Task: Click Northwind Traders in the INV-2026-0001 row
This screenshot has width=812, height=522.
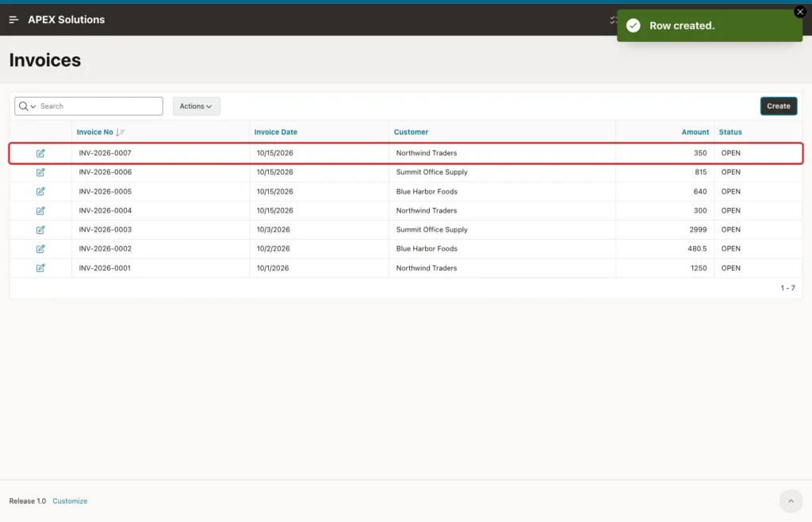Action: click(x=426, y=268)
